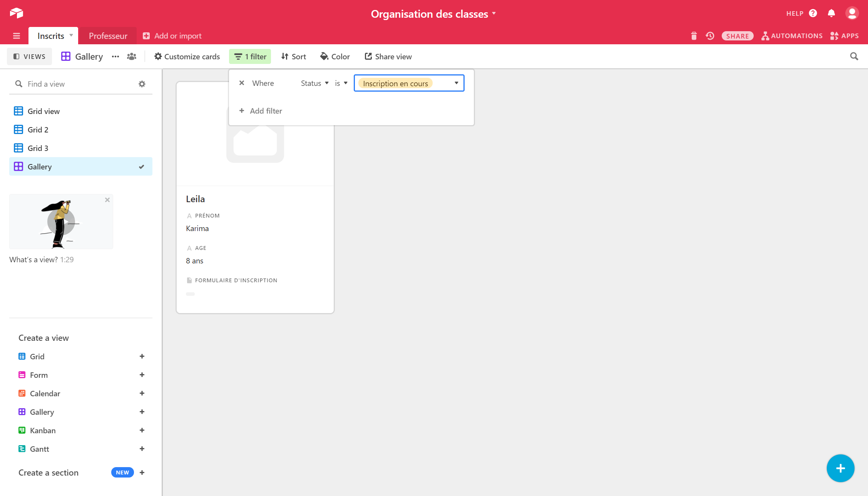868x496 pixels.
Task: Open collaborative view people icon
Action: (x=132, y=57)
